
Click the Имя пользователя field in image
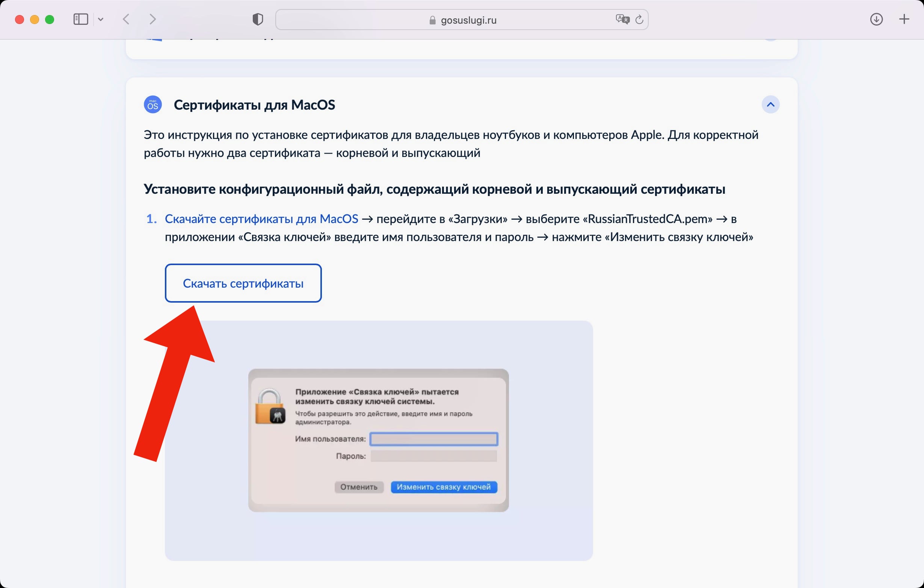(x=433, y=439)
